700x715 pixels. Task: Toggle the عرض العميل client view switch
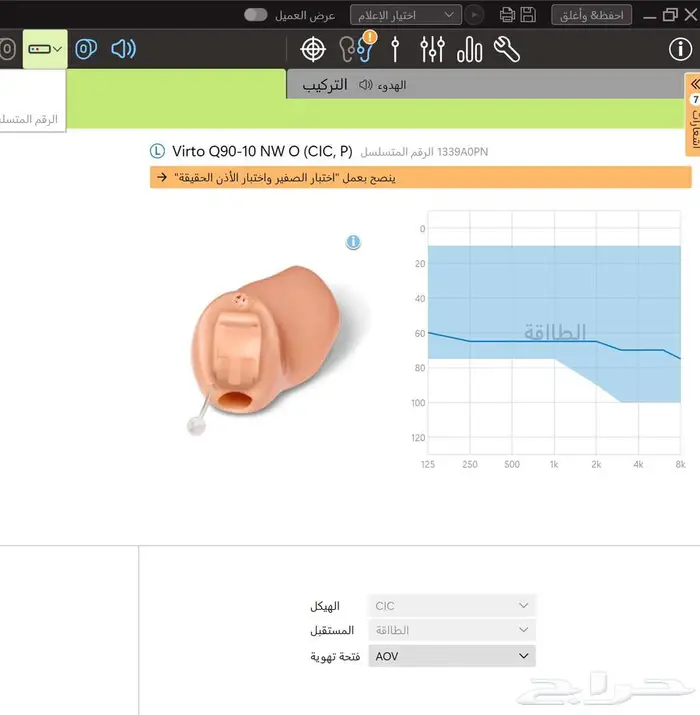256,14
